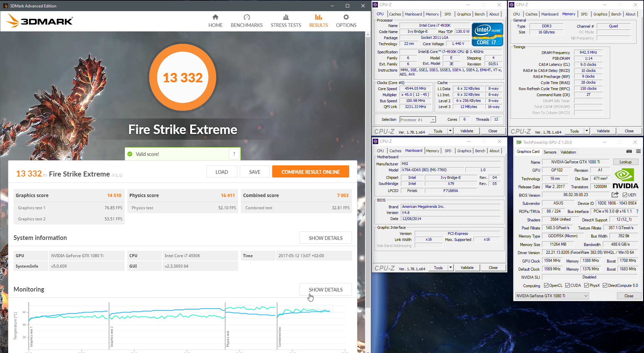644x353 pixels.
Task: Click the 13 332 score circle
Action: click(183, 77)
